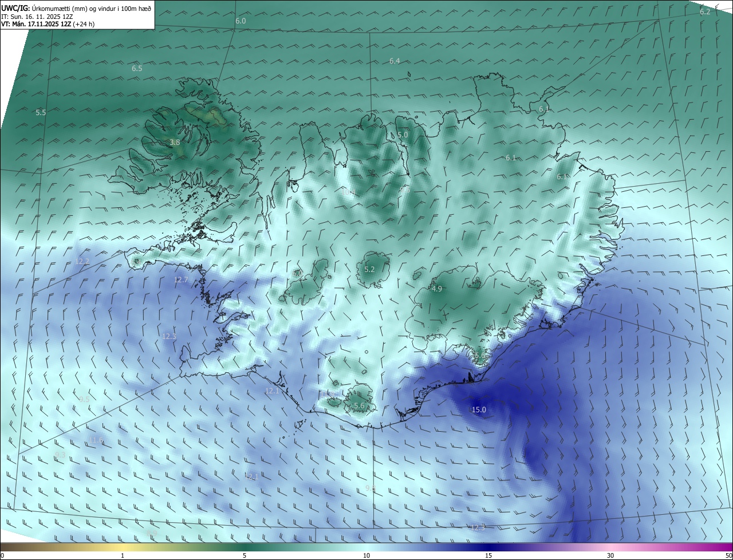Click the 'VT: Mán. 17.11.2025 12Z (+24 h)' line
733x560 pixels.
click(48, 24)
